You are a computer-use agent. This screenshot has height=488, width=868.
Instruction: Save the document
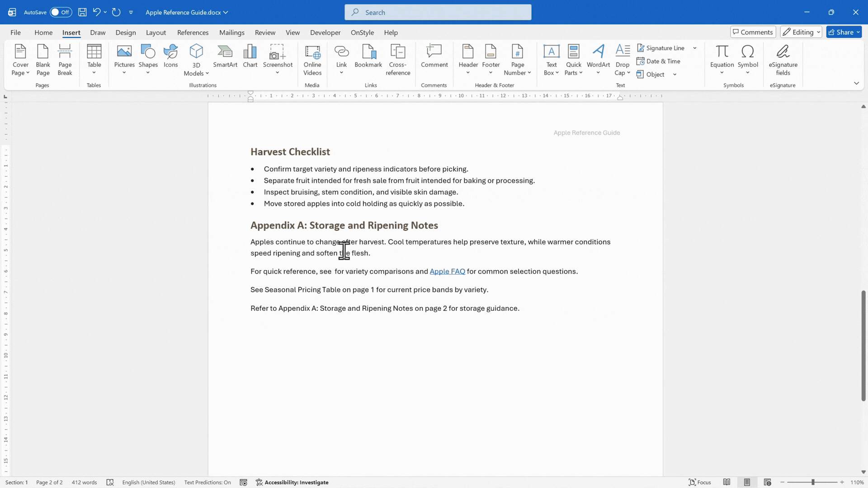click(82, 12)
